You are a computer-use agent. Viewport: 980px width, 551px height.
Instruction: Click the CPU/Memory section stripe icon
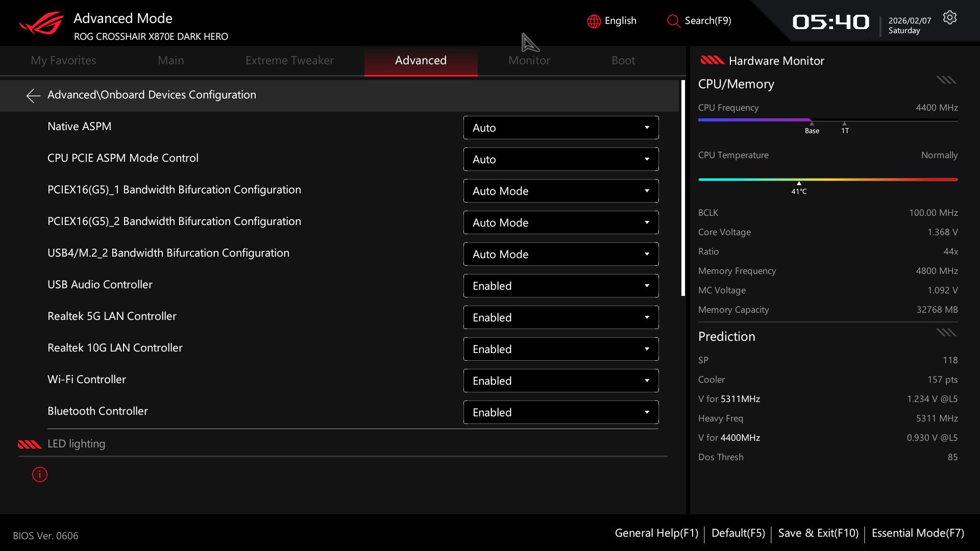pos(946,80)
